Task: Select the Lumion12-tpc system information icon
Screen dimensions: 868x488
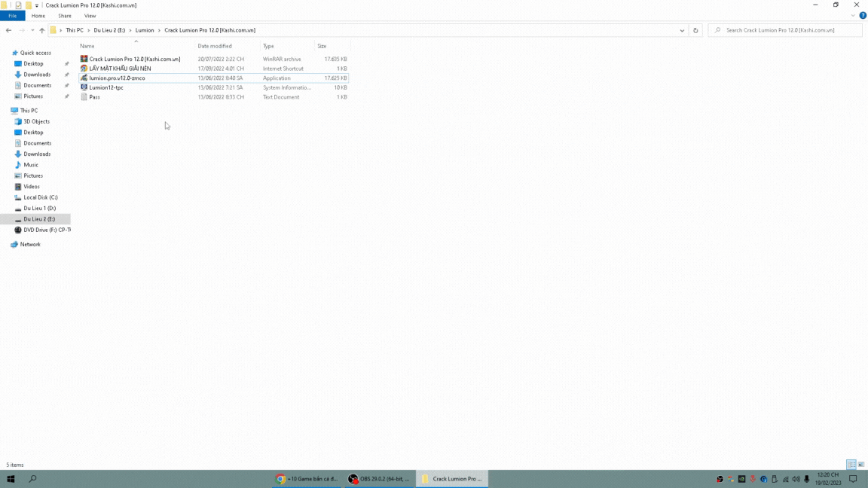Action: [x=84, y=87]
